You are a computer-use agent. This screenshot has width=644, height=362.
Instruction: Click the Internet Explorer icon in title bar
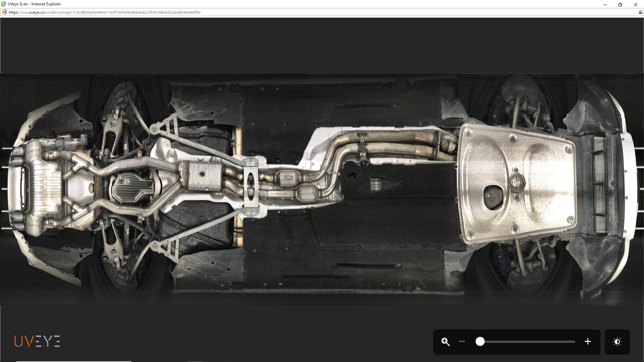pos(4,4)
